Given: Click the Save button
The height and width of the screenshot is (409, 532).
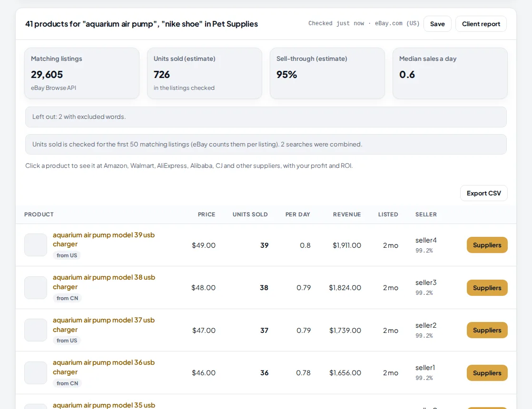Looking at the screenshot, I should [x=437, y=24].
